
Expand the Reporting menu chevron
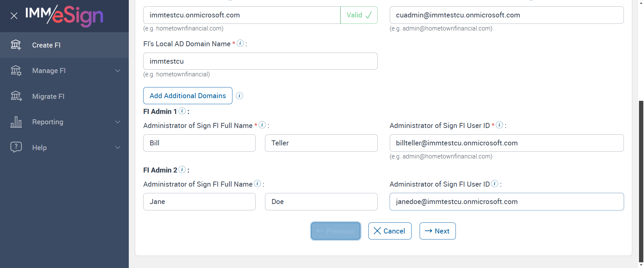tap(118, 122)
